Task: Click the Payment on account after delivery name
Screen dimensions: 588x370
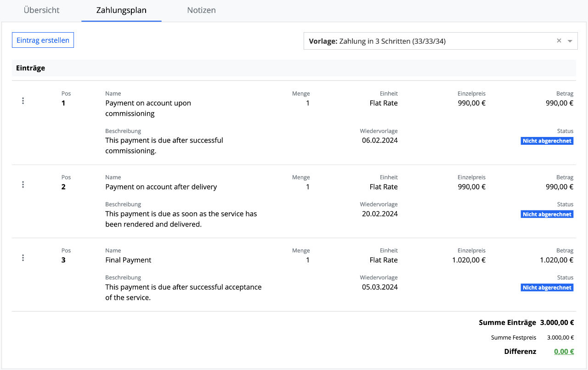Action: click(x=161, y=187)
